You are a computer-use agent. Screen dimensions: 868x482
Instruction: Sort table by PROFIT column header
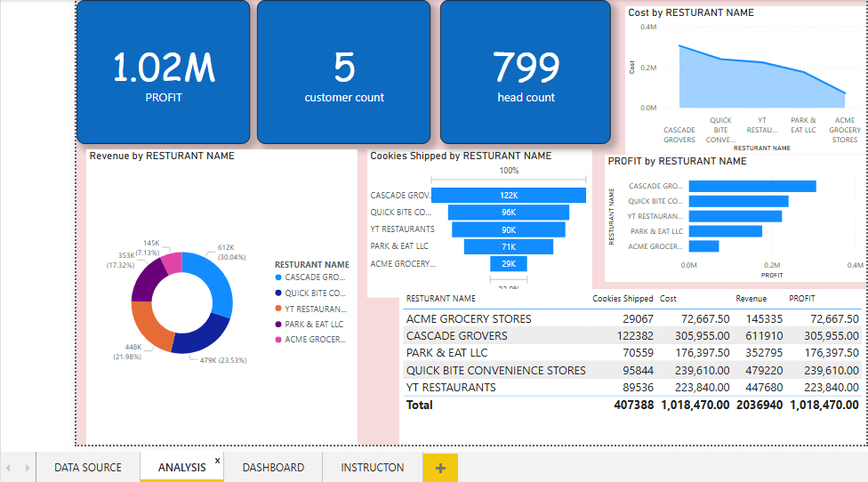click(801, 298)
